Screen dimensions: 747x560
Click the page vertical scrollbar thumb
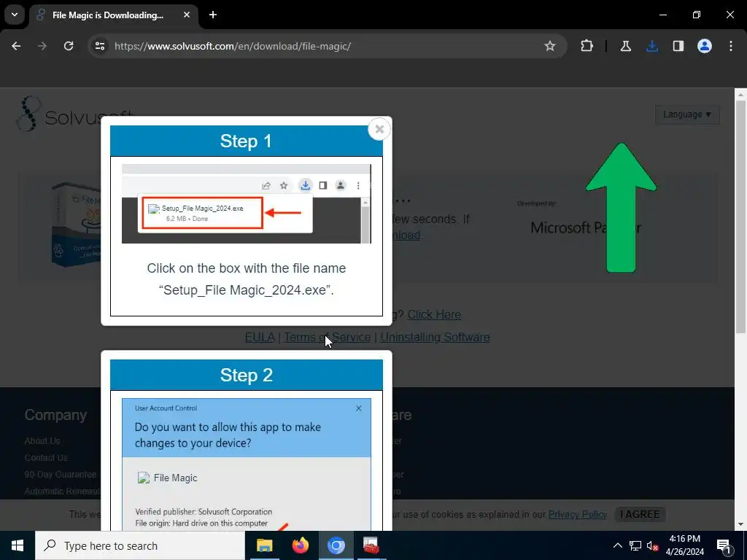coord(740,217)
